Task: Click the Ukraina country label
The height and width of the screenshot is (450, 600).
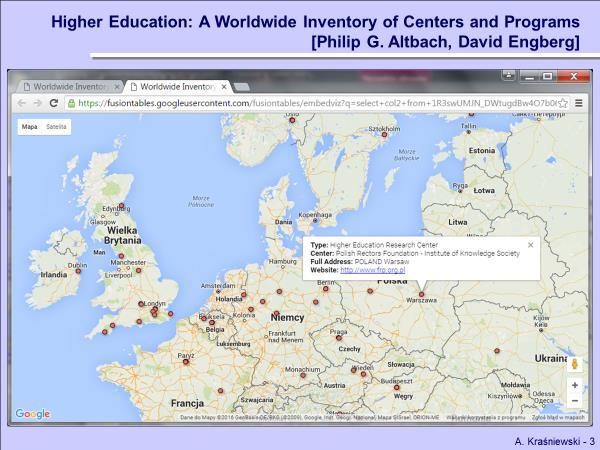Action: (551, 359)
